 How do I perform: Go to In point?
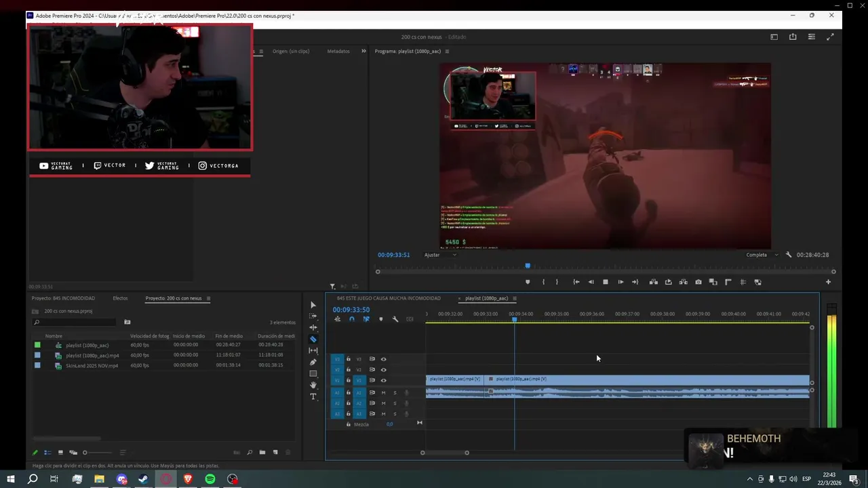pyautogui.click(x=576, y=282)
